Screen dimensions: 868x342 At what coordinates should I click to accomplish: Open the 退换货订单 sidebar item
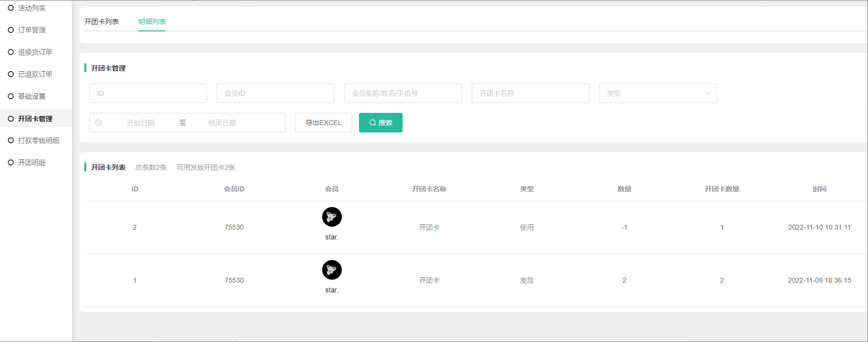point(35,52)
